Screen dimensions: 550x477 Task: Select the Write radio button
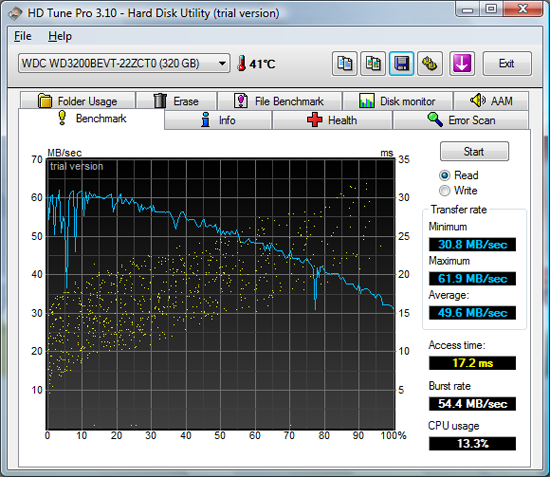tap(444, 190)
